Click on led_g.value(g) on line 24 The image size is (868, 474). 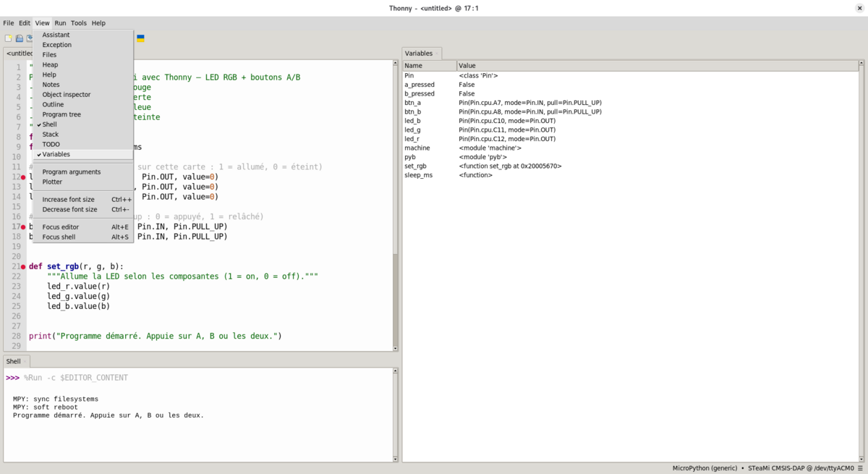[79, 296]
